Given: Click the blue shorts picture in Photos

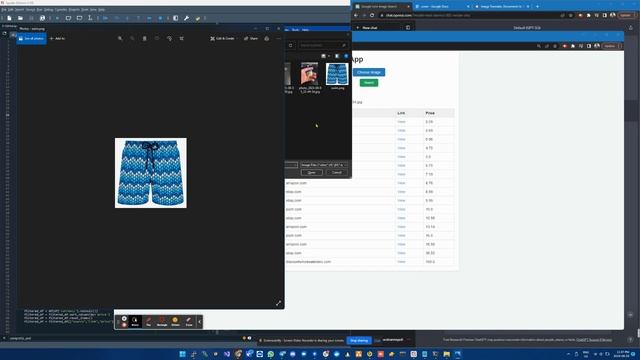Looking at the screenshot, I should point(151,173).
